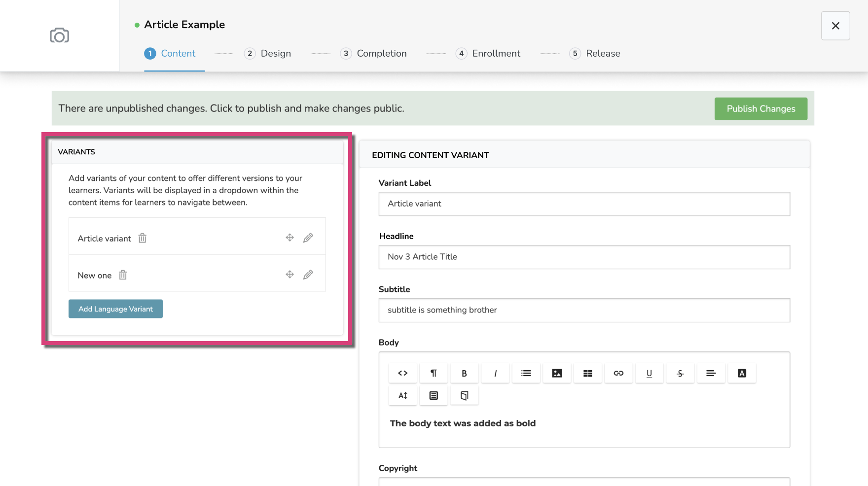Screen dimensions: 868x486
Task: Open HTML code view in body editor
Action: tap(403, 373)
